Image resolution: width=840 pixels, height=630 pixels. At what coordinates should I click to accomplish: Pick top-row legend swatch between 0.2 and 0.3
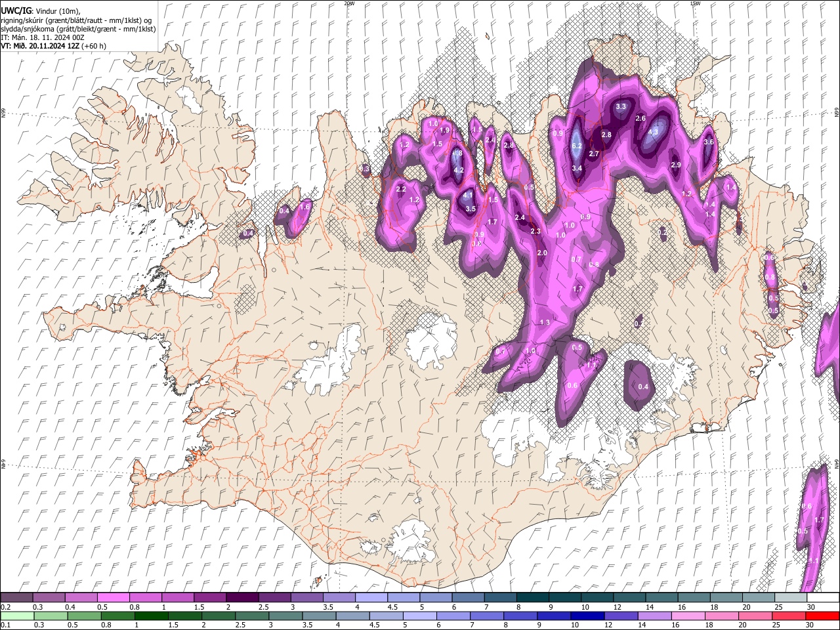tap(17, 598)
